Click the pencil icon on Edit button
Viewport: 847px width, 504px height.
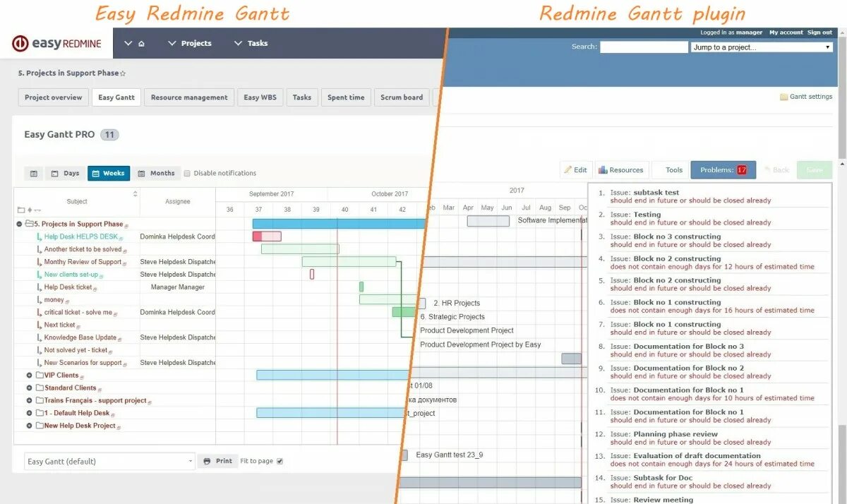[x=568, y=170]
